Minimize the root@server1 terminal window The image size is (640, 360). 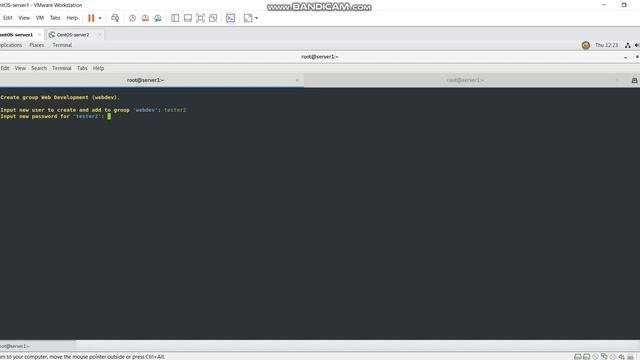[x=625, y=57]
